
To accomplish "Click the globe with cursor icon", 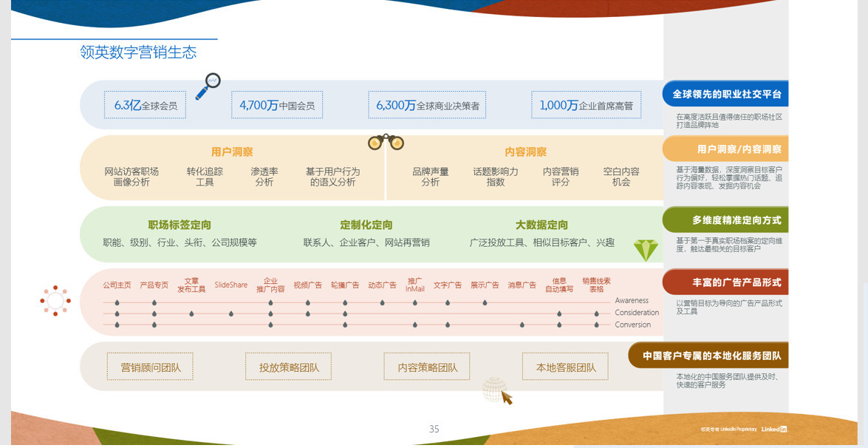I will pos(497,390).
